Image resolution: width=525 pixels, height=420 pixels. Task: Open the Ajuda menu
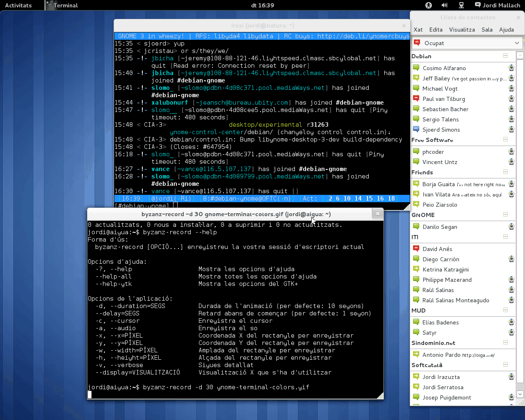pos(507,30)
